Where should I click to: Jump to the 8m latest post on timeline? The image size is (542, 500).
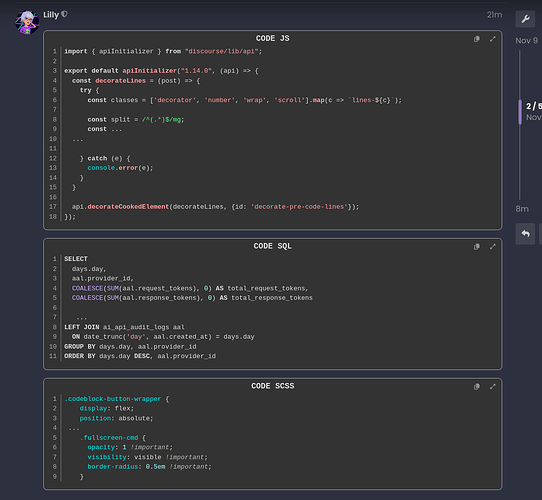pyautogui.click(x=522, y=209)
